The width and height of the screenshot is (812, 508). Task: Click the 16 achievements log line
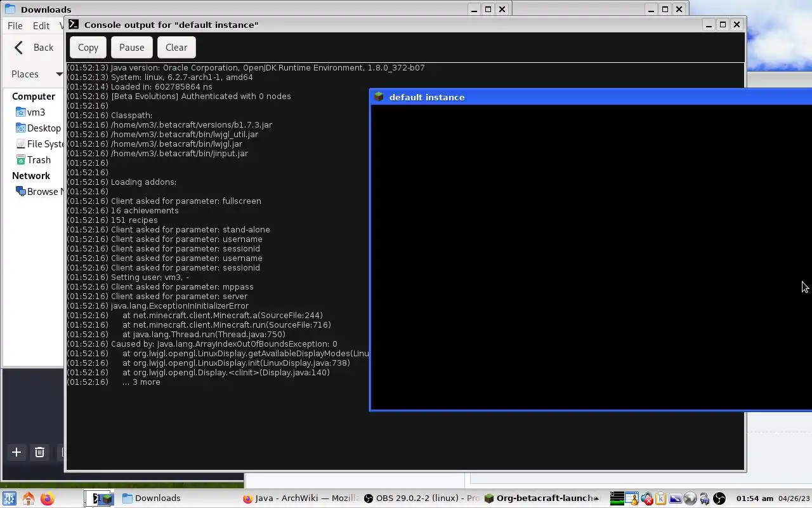click(x=123, y=211)
